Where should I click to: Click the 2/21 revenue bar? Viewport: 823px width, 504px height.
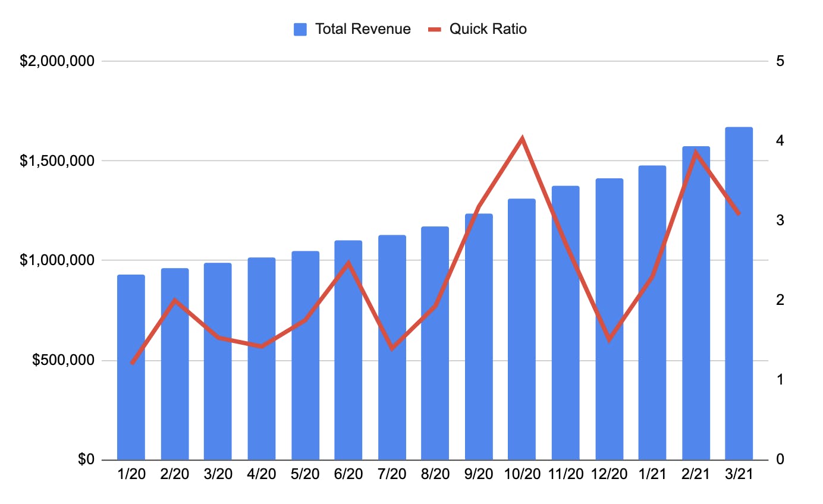point(696,303)
